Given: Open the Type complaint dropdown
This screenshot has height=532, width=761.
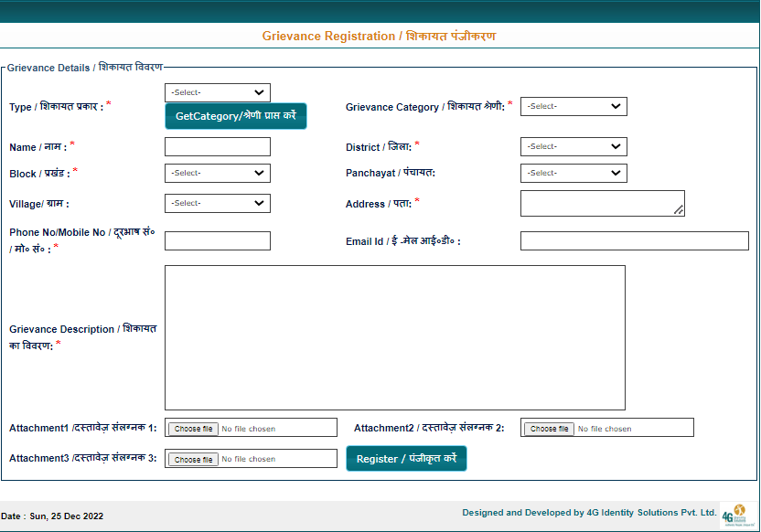Looking at the screenshot, I should point(217,92).
